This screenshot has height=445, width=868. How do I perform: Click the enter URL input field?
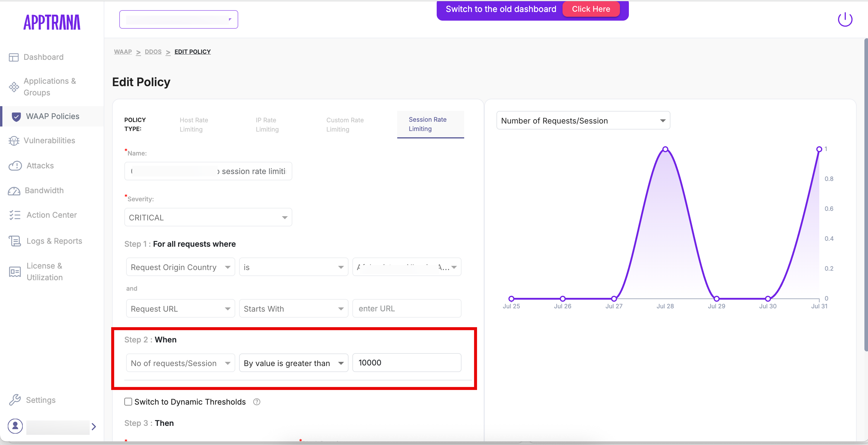click(x=407, y=308)
